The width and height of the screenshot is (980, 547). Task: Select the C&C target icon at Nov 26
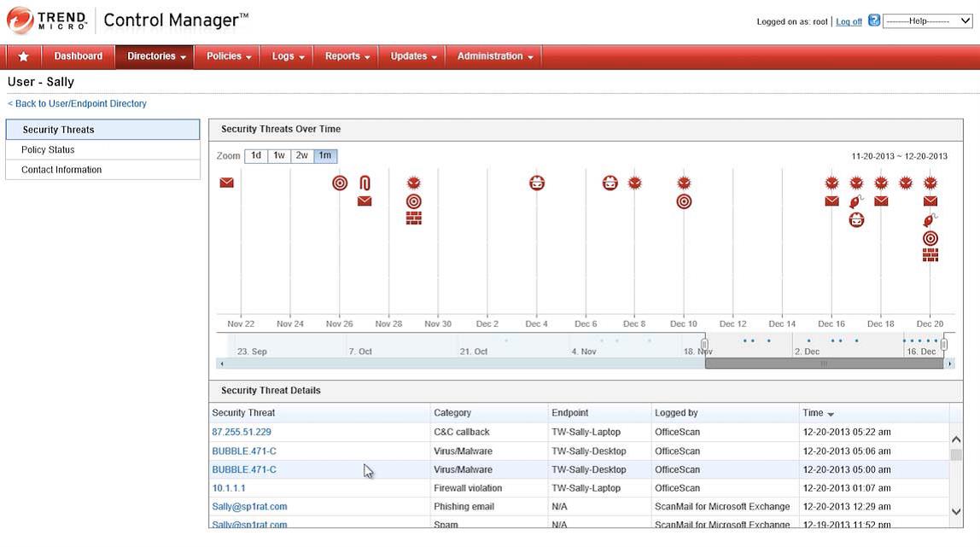point(340,183)
